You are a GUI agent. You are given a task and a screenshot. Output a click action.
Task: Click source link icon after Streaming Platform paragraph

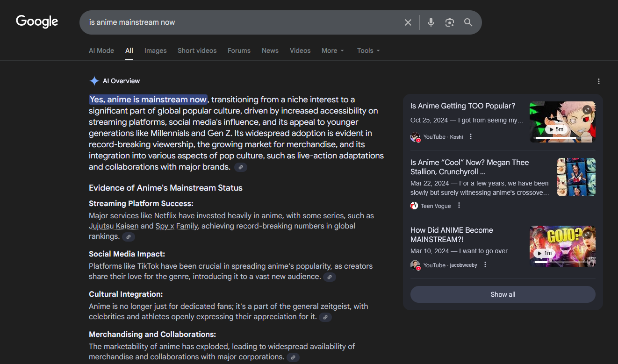129,237
